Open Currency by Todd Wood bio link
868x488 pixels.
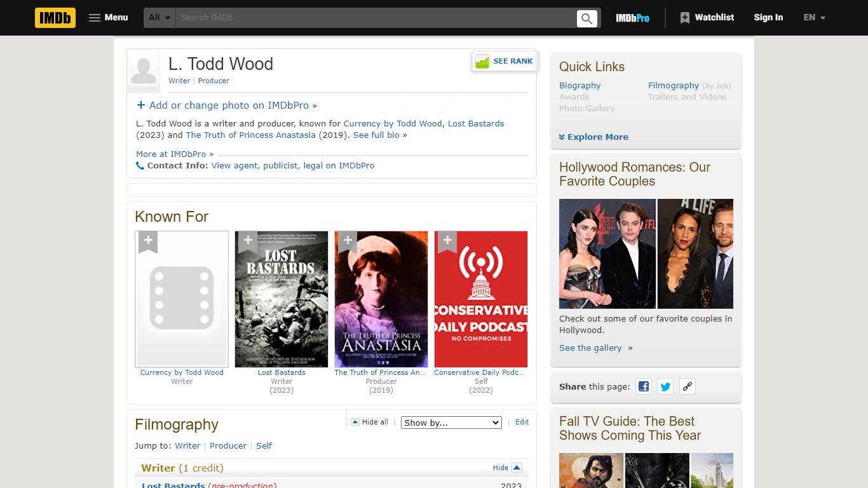(x=393, y=124)
